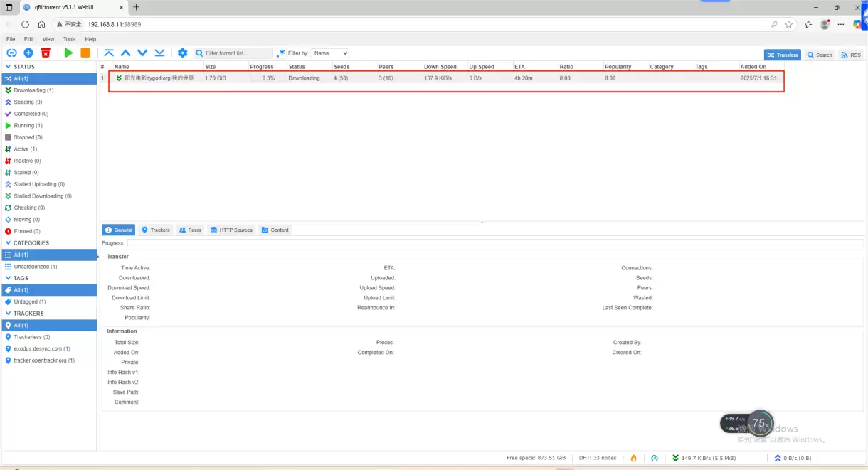
Task: Start torrents with the green play icon
Action: point(68,53)
